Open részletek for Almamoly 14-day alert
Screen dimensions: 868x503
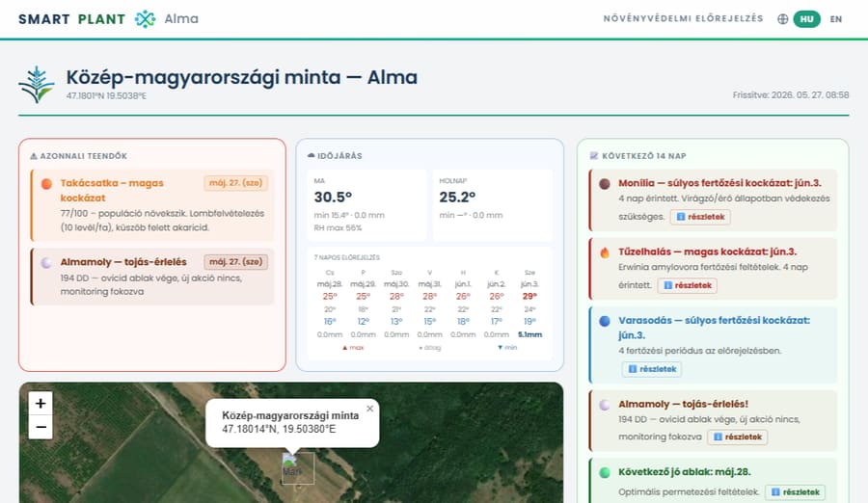738,437
